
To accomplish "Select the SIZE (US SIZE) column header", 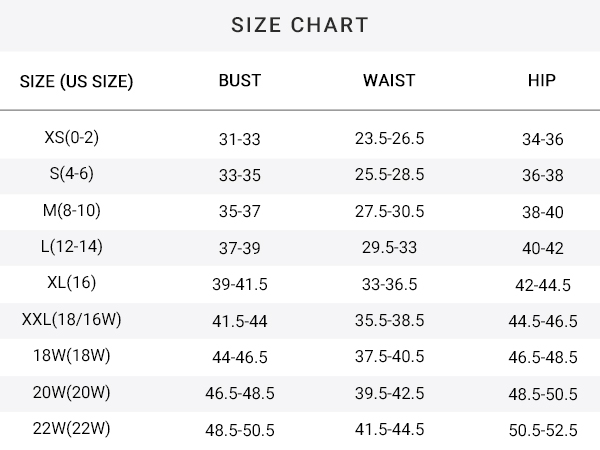I will tap(77, 81).
